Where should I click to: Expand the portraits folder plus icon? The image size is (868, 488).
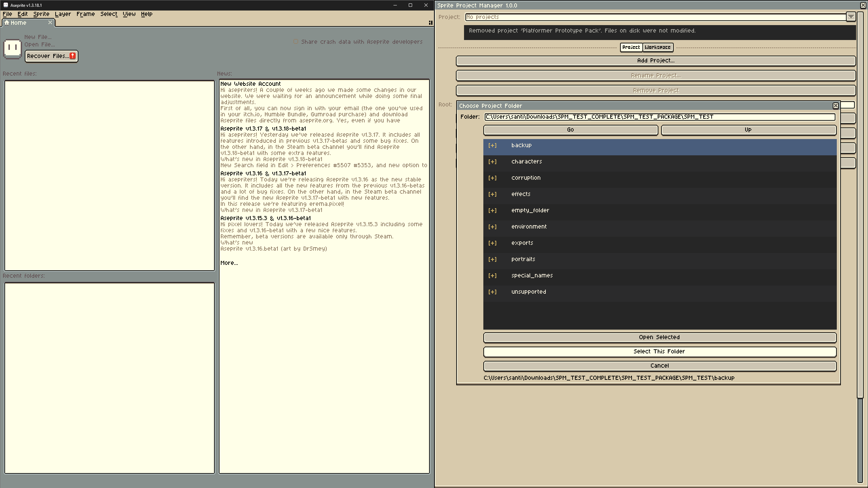tap(492, 259)
